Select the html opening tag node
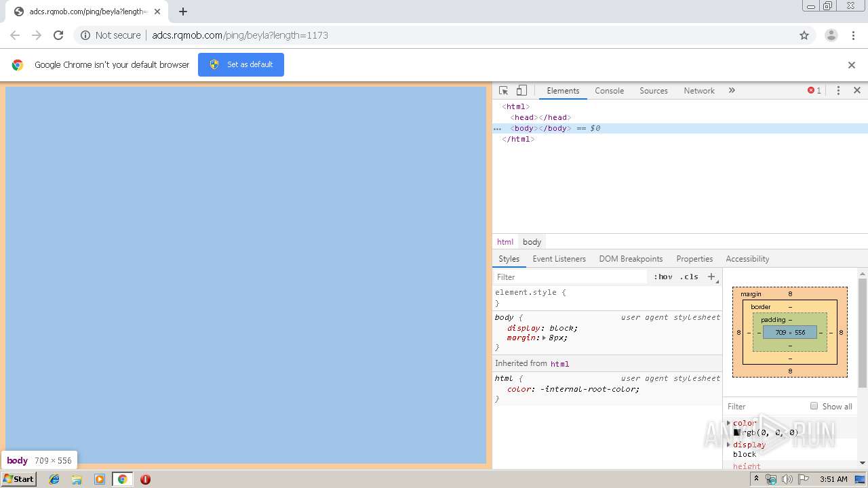Screen dimensions: 868x488 coord(516,106)
